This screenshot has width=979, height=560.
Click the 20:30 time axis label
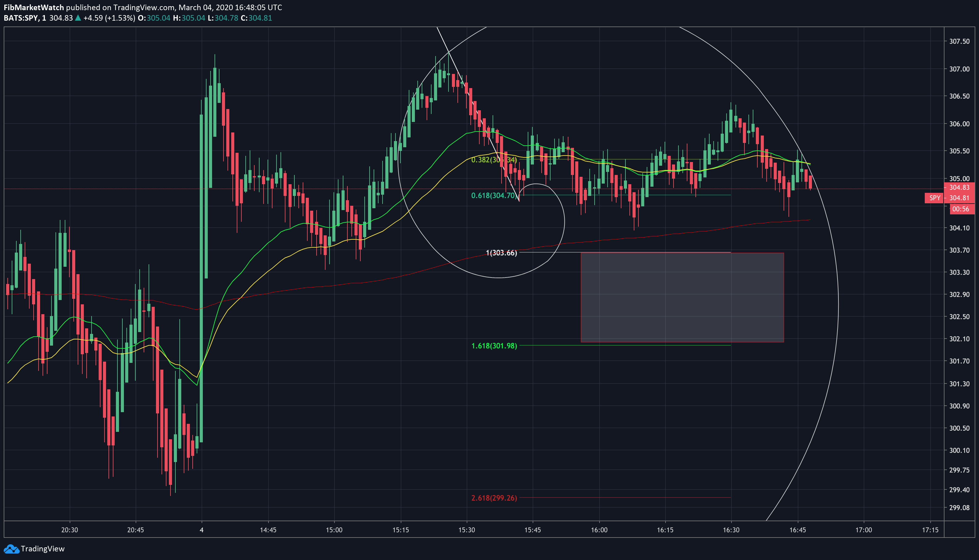(70, 530)
